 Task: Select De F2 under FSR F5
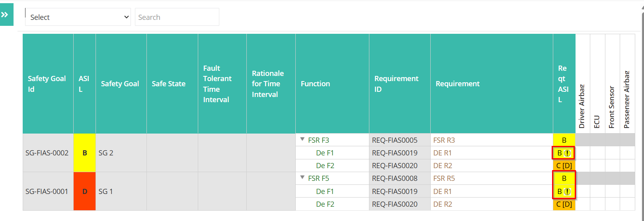(325, 204)
